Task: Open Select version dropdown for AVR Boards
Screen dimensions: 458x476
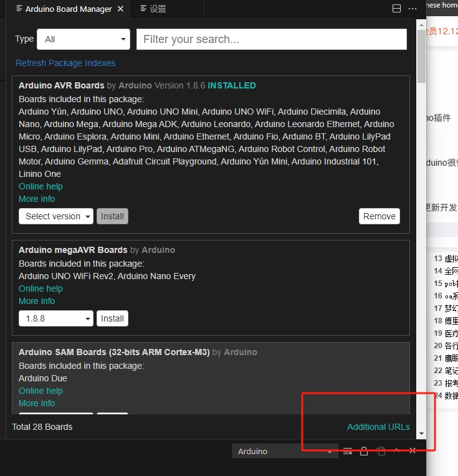Action: coord(56,216)
